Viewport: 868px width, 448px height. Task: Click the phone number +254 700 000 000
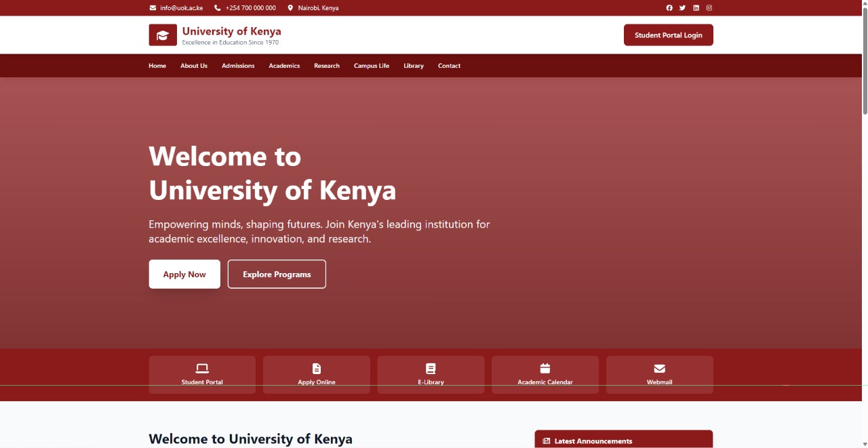pos(250,7)
